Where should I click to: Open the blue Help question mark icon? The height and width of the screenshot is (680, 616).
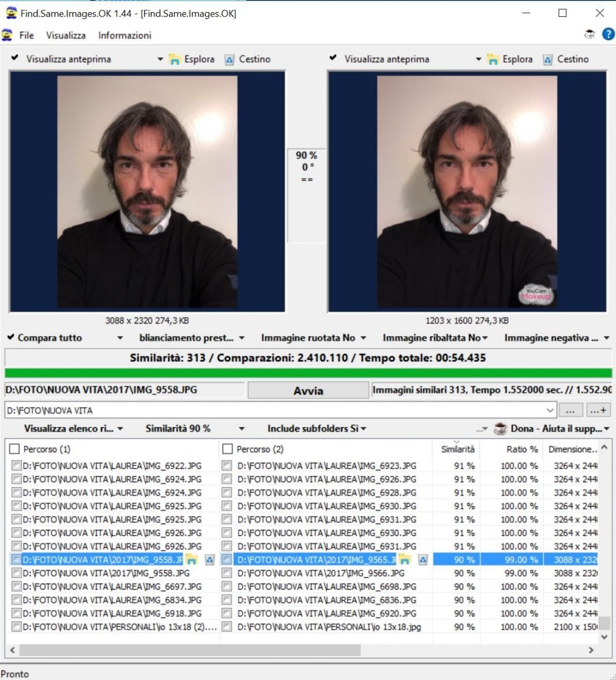(609, 35)
